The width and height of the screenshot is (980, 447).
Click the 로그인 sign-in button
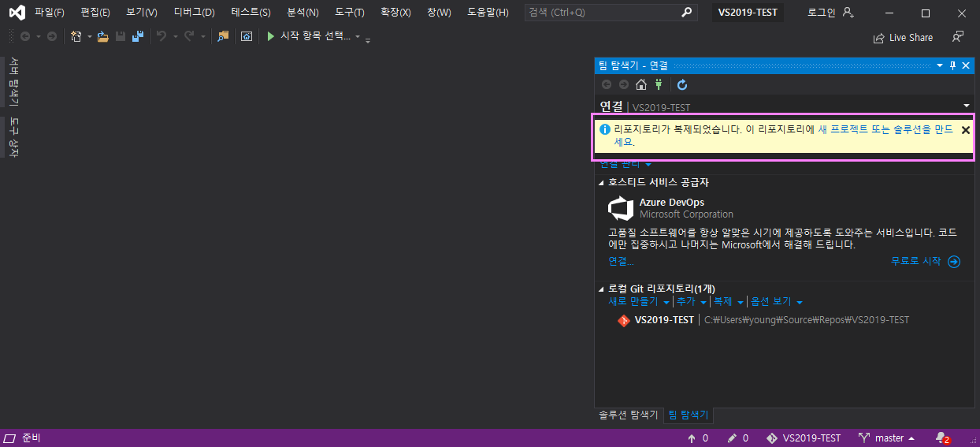tap(822, 13)
